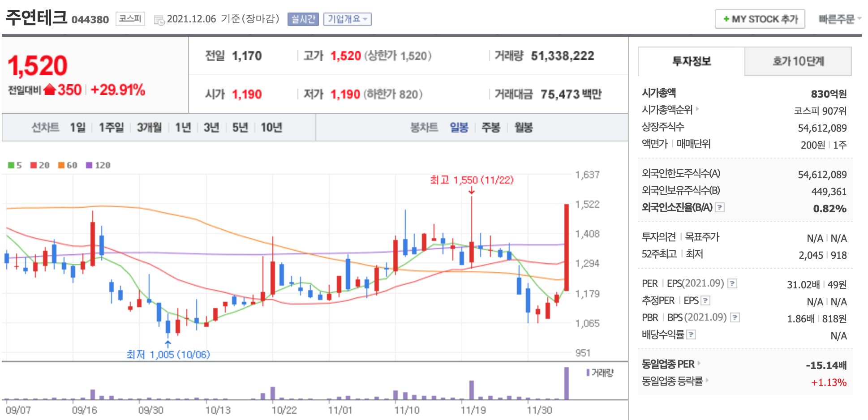Screen dimensions: 868x420
Task: Click the +1.13% 동일업종 등락률 value
Action: tap(829, 382)
